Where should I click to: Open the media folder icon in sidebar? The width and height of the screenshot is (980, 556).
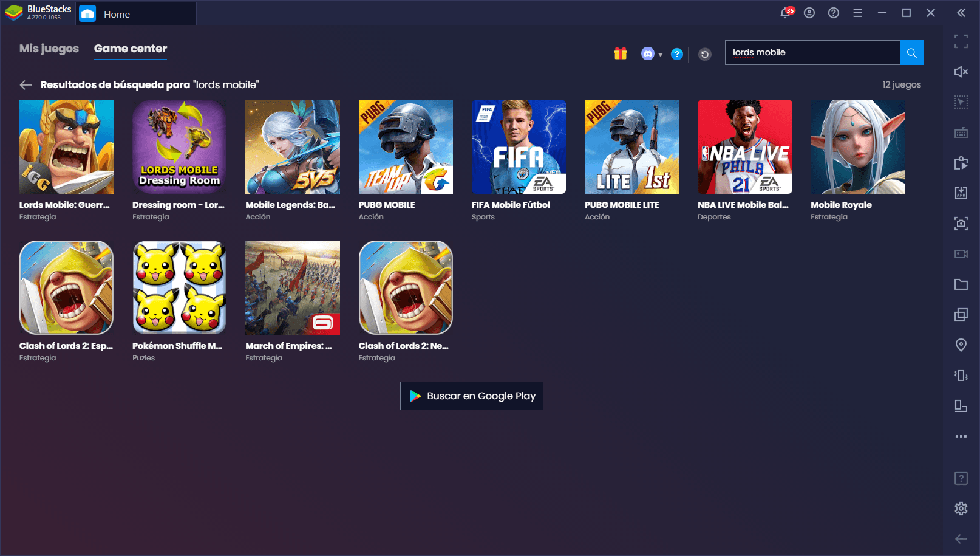point(961,284)
